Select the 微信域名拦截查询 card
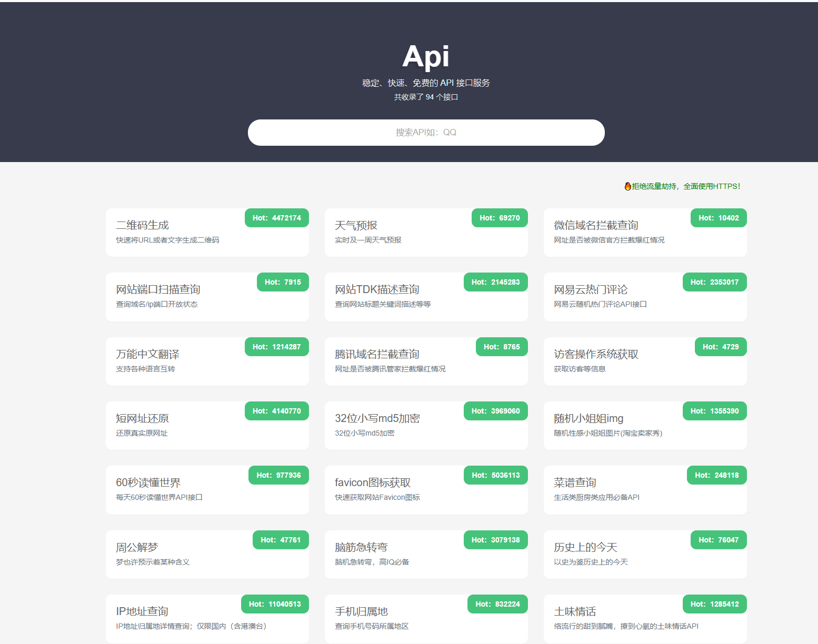The height and width of the screenshot is (644, 818). click(645, 233)
